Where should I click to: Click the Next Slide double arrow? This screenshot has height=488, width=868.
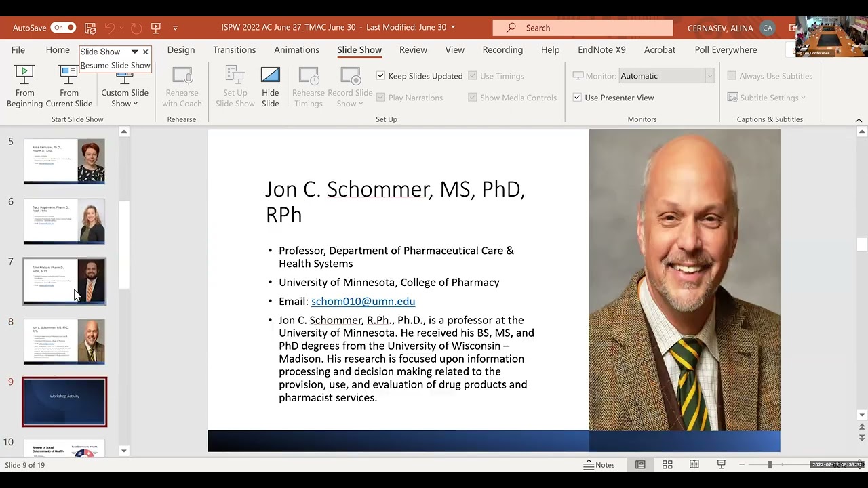pos(862,438)
